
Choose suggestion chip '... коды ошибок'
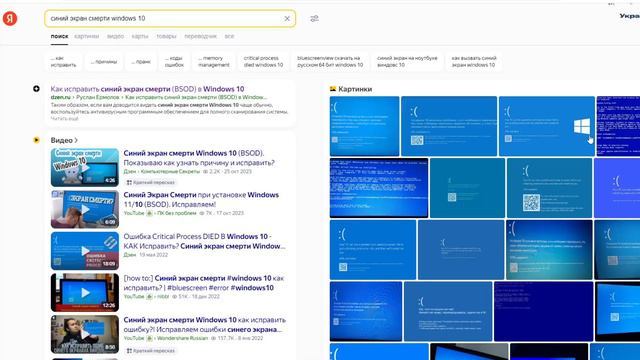point(174,62)
